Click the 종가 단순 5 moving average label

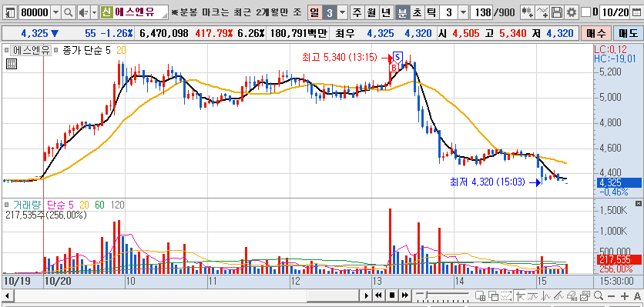click(86, 51)
